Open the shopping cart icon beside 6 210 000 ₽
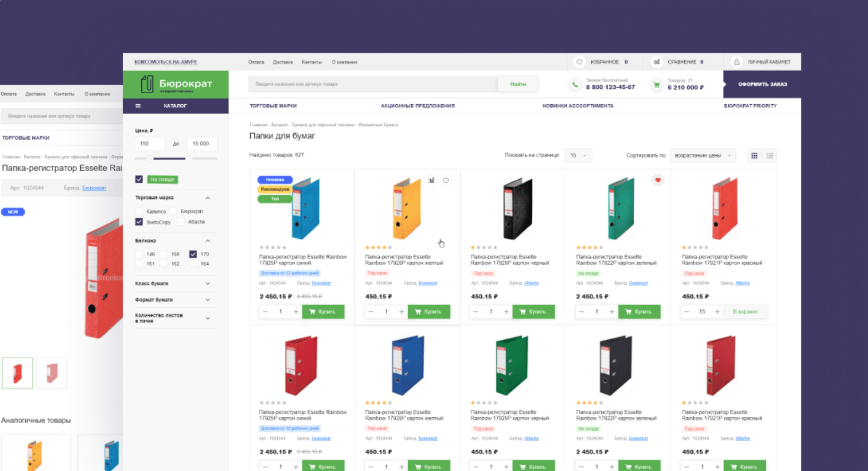868x471 pixels. click(657, 85)
